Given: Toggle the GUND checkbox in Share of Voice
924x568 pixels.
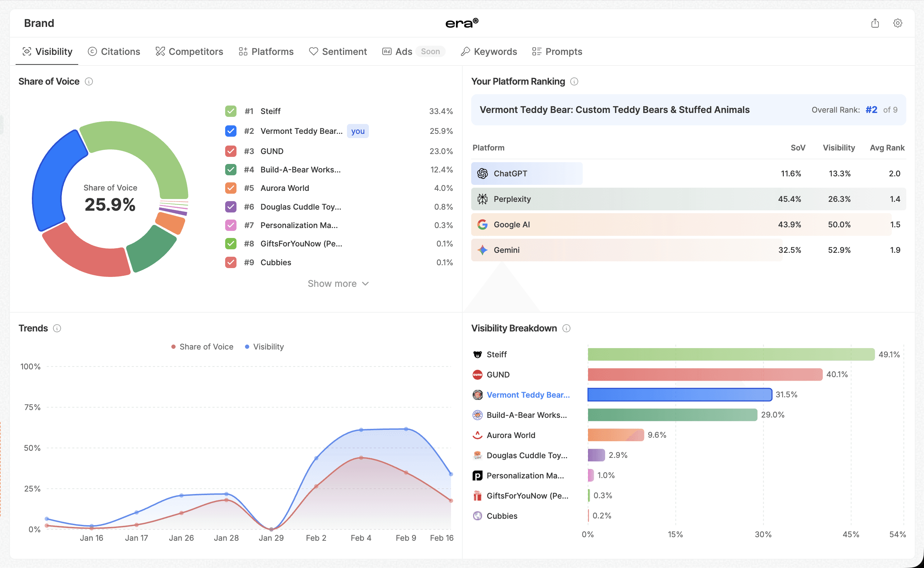Looking at the screenshot, I should pyautogui.click(x=230, y=151).
